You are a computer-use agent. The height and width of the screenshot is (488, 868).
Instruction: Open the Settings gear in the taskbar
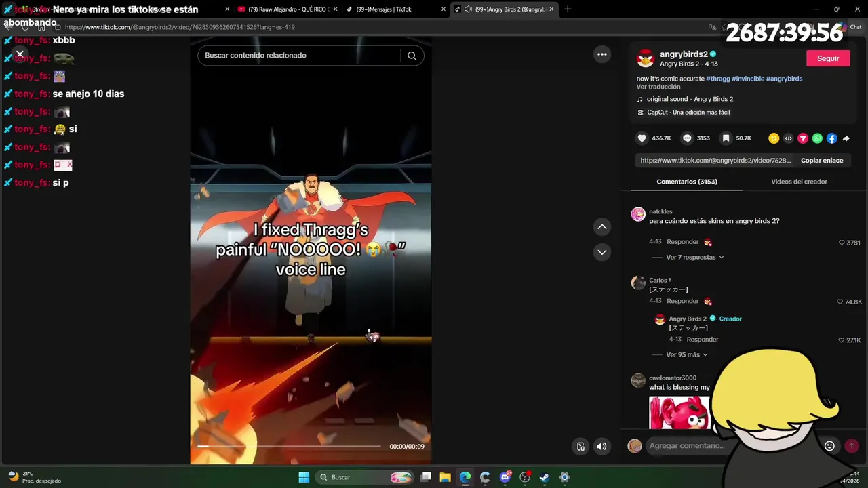click(x=564, y=477)
